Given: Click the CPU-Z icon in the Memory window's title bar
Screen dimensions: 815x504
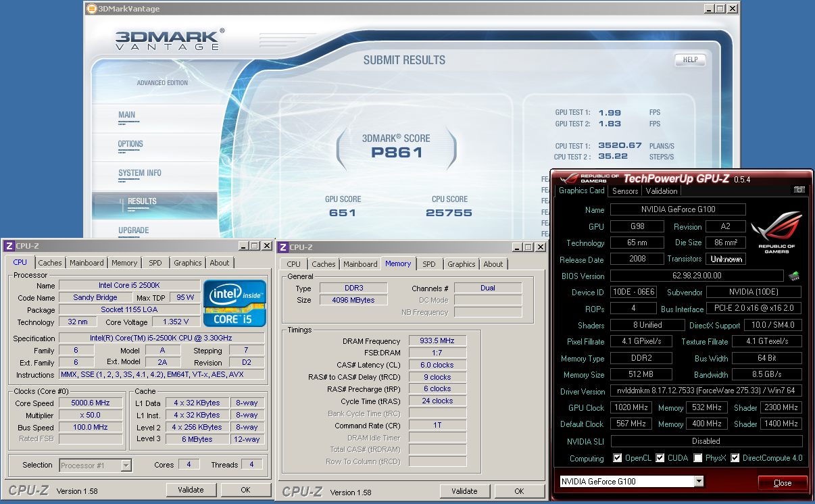Looking at the screenshot, I should 283,247.
